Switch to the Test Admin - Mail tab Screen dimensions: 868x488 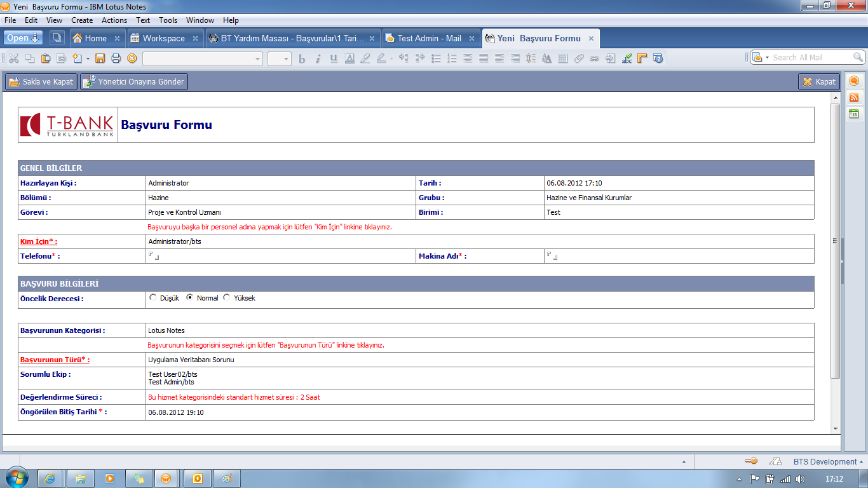tap(430, 38)
